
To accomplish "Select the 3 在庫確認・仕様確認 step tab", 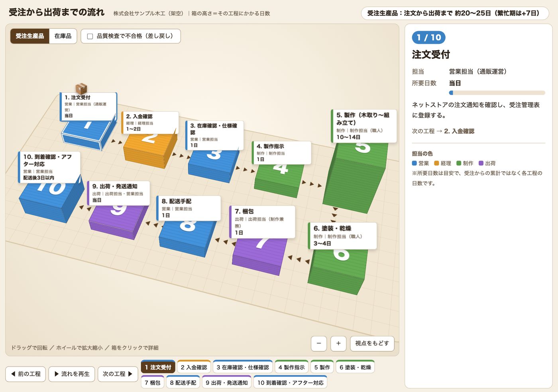I will pos(243,367).
